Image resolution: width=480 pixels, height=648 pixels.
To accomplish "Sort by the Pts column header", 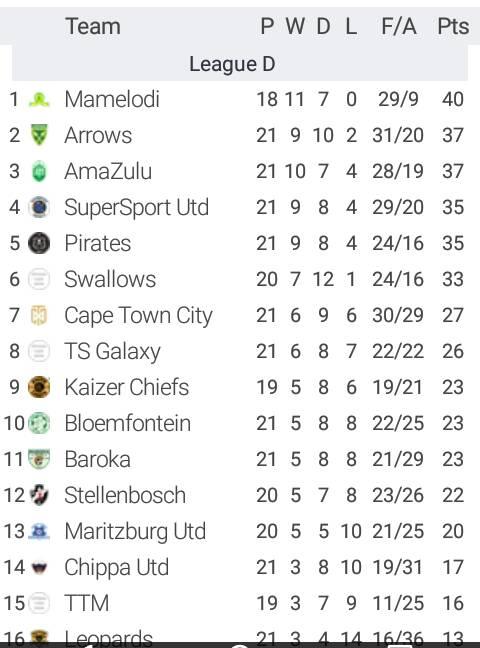I will point(453,26).
